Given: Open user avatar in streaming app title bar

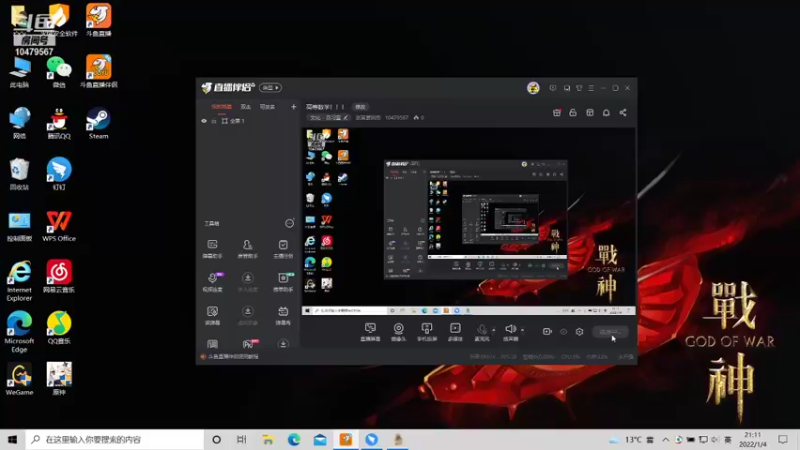Looking at the screenshot, I should tap(533, 88).
